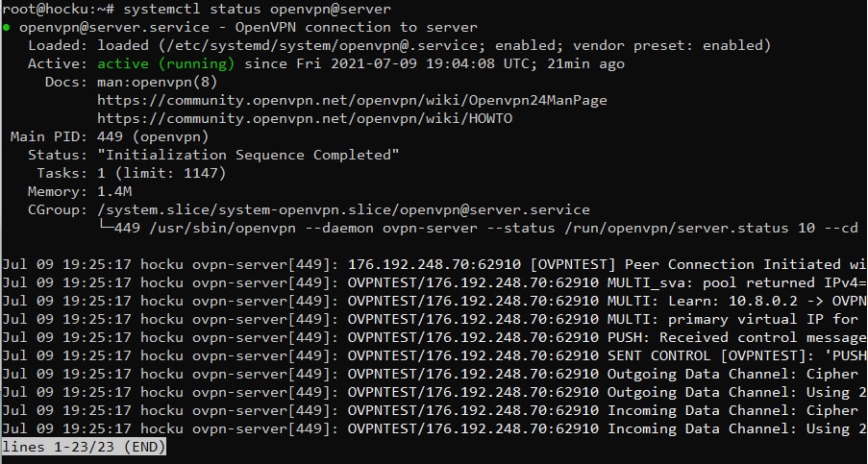Open the OpenVPN HOWTO wiki URL

tap(305, 118)
